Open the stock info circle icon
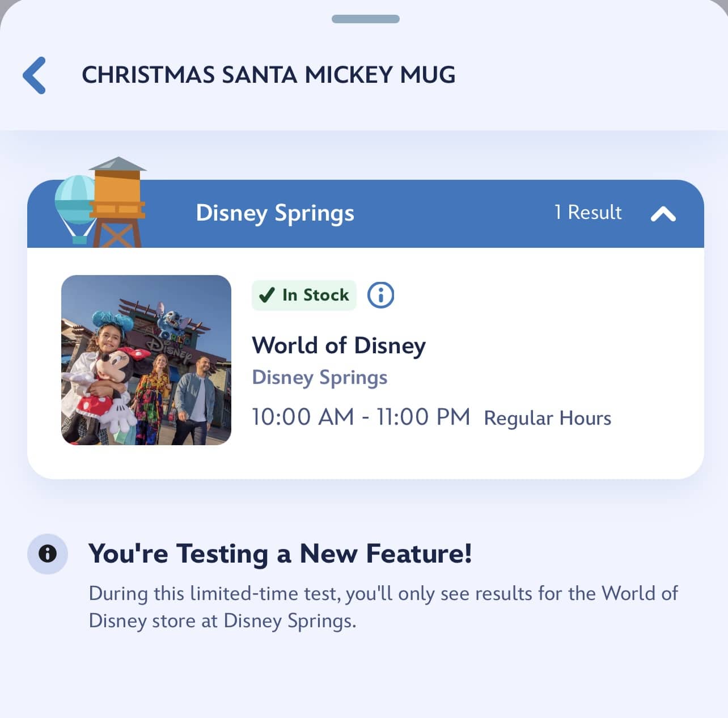 tap(380, 295)
